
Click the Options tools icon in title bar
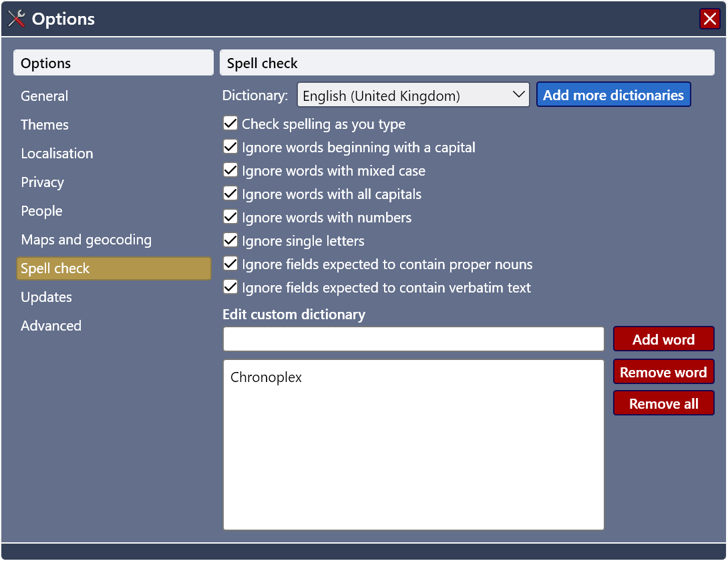[x=16, y=19]
